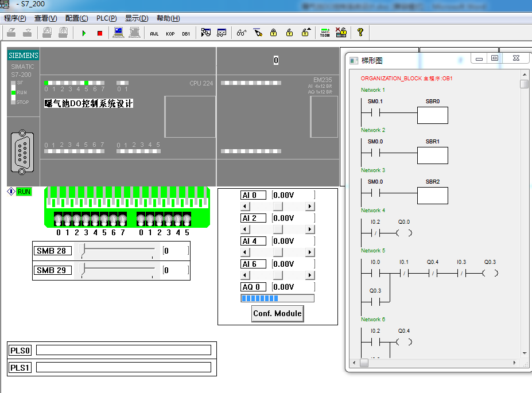The image size is (532, 393).
Task: Click the glasses program monitor icon
Action: pyautogui.click(x=241, y=33)
